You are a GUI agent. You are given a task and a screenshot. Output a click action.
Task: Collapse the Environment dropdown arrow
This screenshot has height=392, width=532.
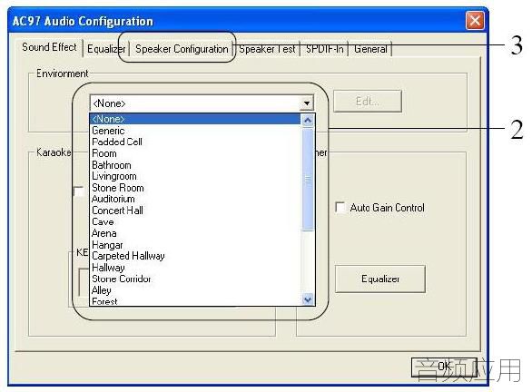307,103
